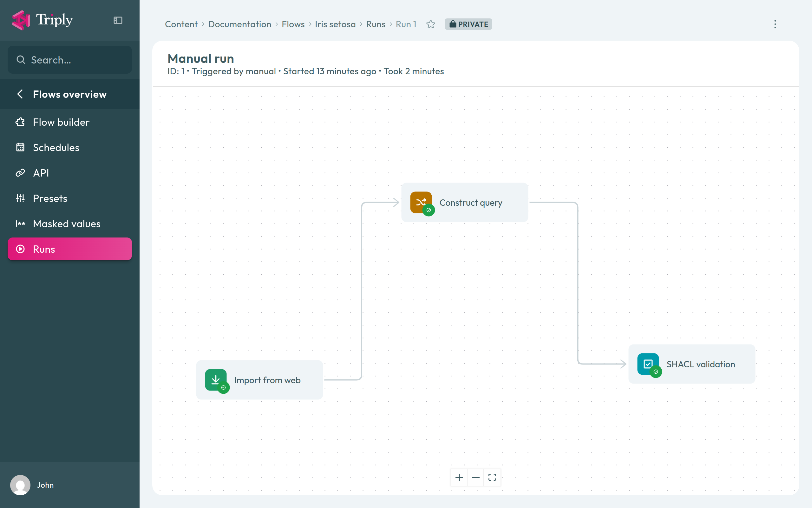
Task: Navigate to the Flows breadcrumb
Action: coord(293,24)
